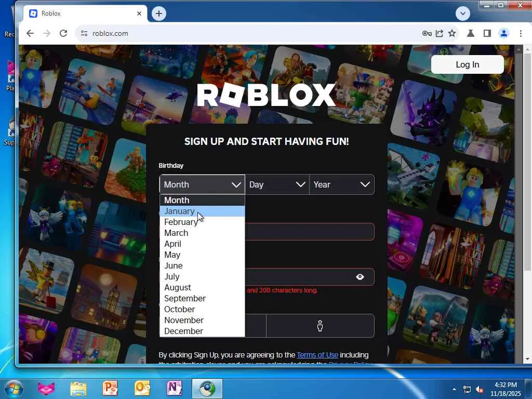Viewport: 532px width, 399px height.
Task: Click the browser back arrow
Action: click(x=30, y=33)
